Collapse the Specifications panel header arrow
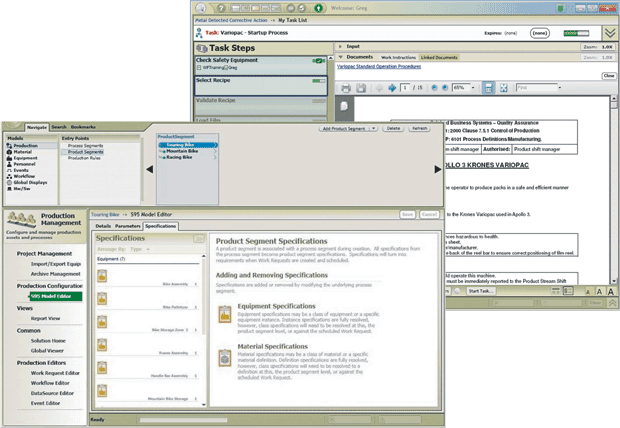The width and height of the screenshot is (620, 428). [x=198, y=239]
